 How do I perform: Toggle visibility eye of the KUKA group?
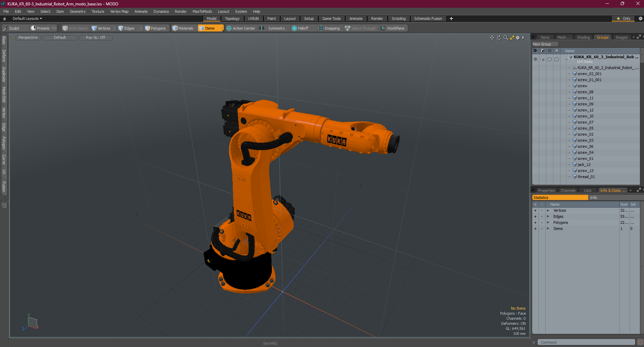pos(535,59)
